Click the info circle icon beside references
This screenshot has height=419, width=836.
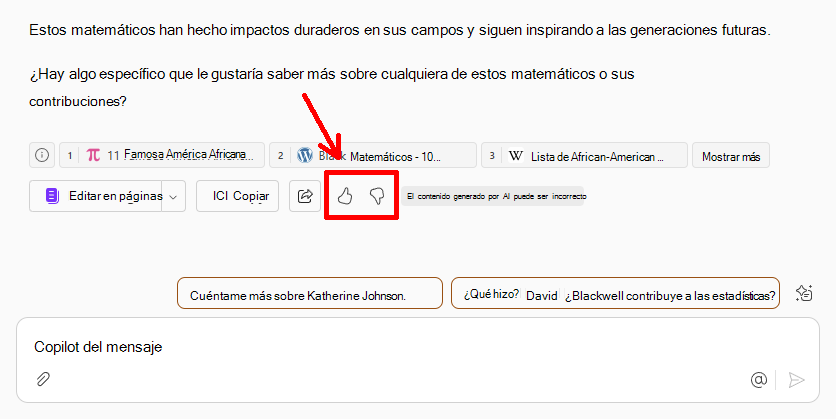pyautogui.click(x=42, y=155)
